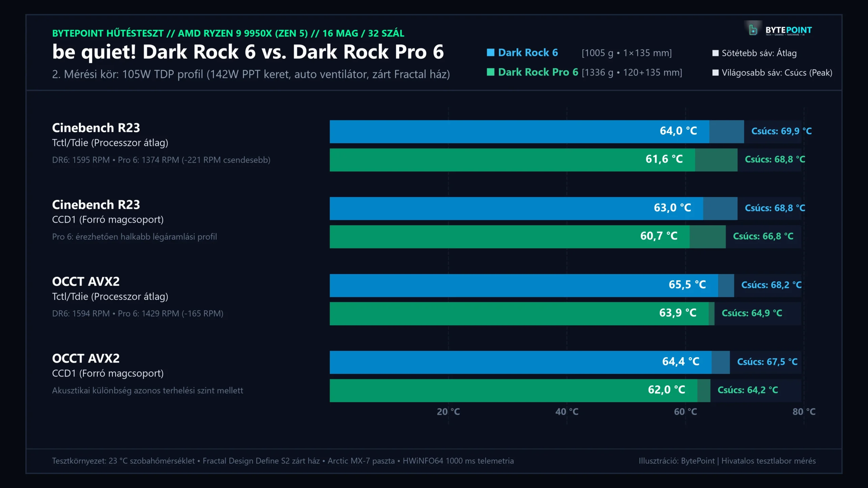Viewport: 868px width, 488px height.
Task: Click the '[1336 g • 120+135 mm]' spec text
Action: 632,73
